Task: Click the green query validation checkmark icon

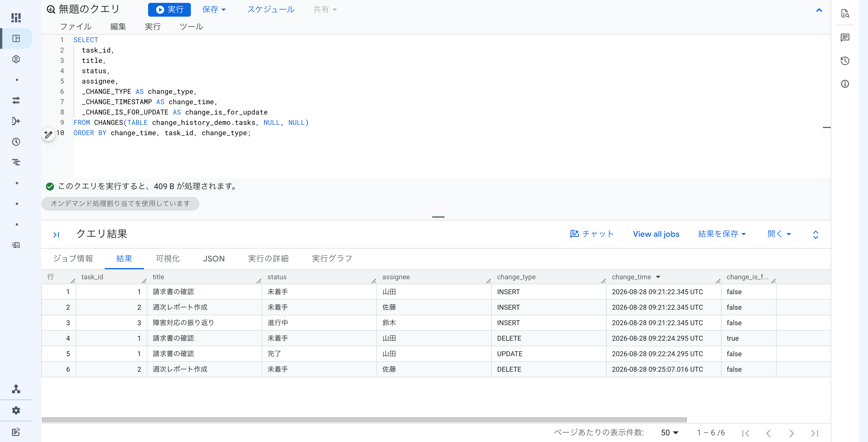Action: [50, 186]
